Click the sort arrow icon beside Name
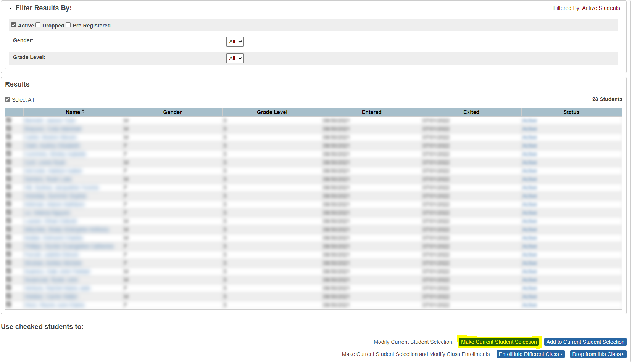This screenshot has width=632, height=364. coord(83,112)
